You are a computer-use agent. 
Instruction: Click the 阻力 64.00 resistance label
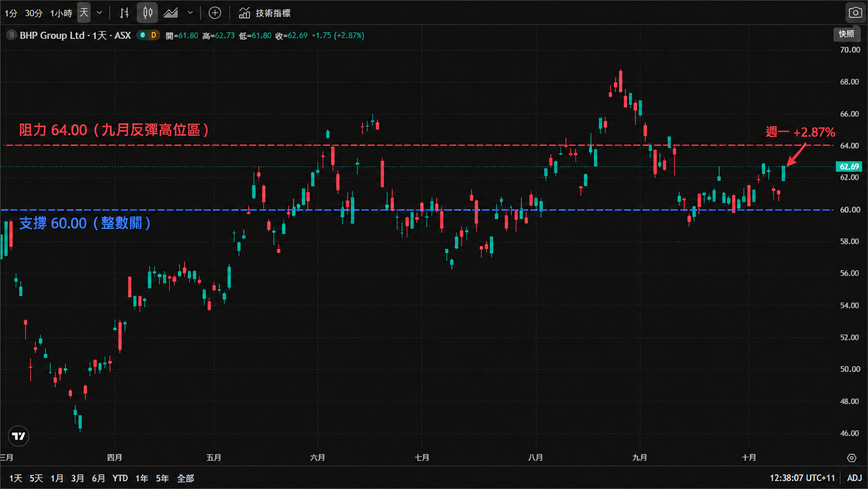click(x=114, y=130)
